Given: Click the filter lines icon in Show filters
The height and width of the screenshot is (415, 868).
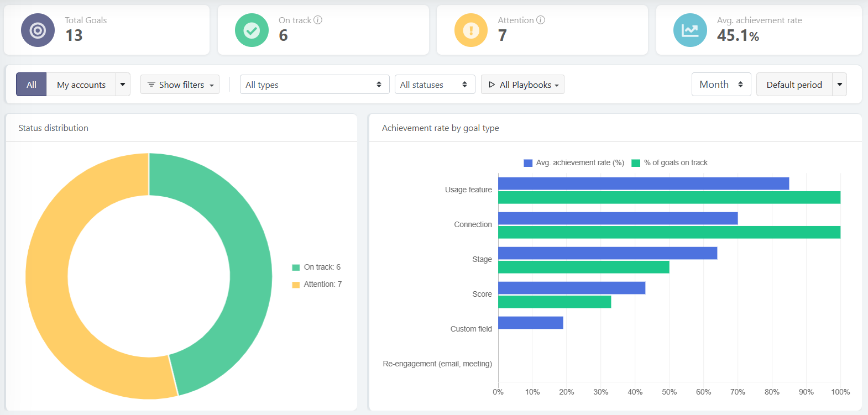Looking at the screenshot, I should pyautogui.click(x=151, y=85).
